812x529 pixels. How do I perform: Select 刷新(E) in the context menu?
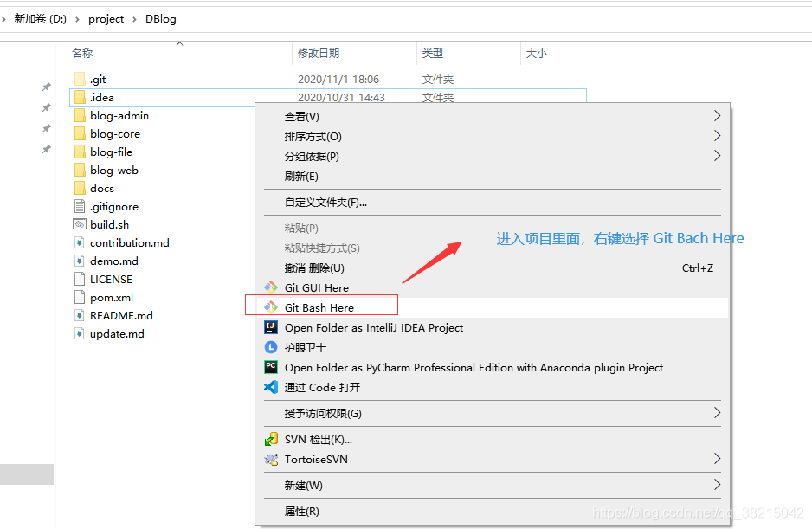492,176
